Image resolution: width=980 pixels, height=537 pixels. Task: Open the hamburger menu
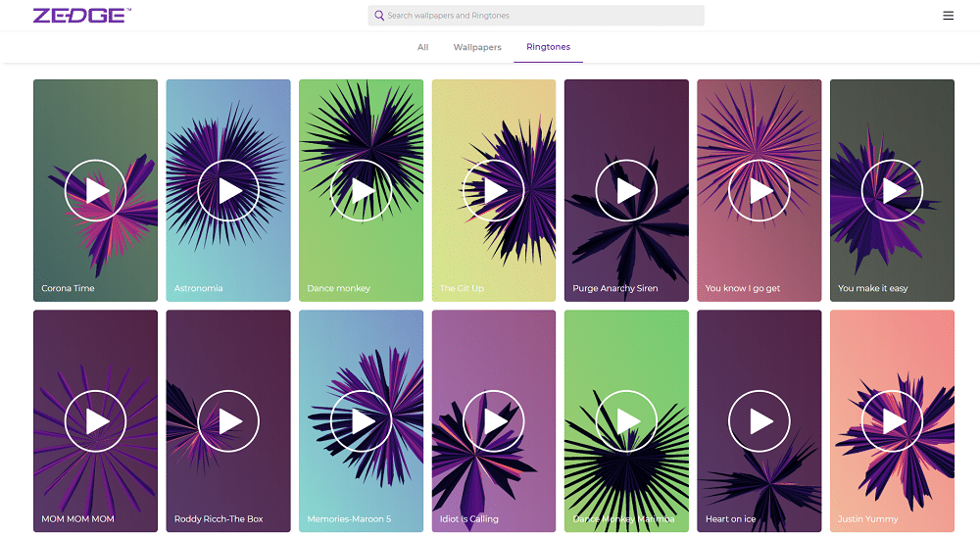(948, 16)
